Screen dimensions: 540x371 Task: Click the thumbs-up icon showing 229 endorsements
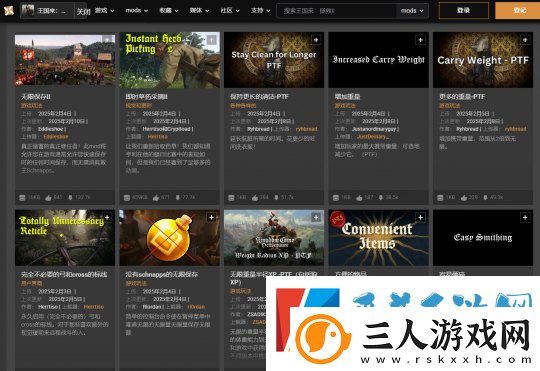(x=464, y=198)
